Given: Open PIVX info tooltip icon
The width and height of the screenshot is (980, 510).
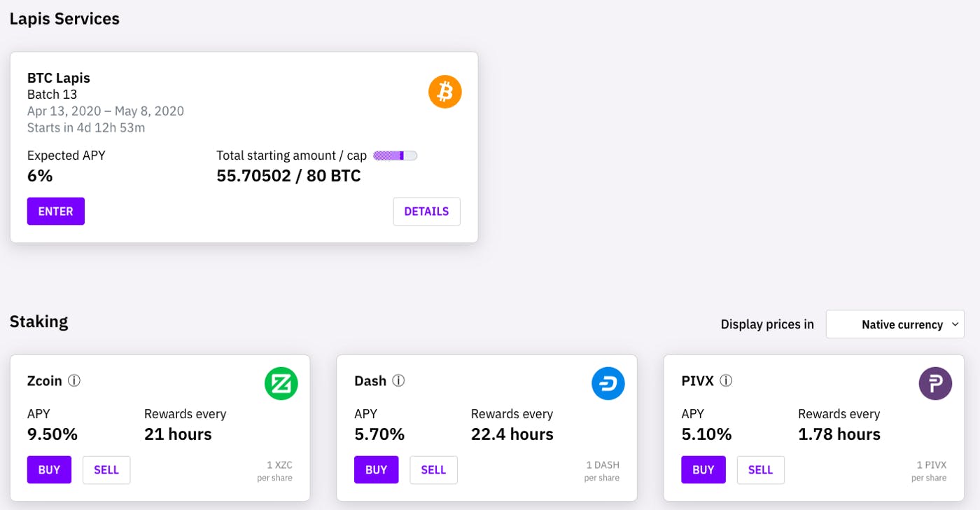Looking at the screenshot, I should (726, 381).
